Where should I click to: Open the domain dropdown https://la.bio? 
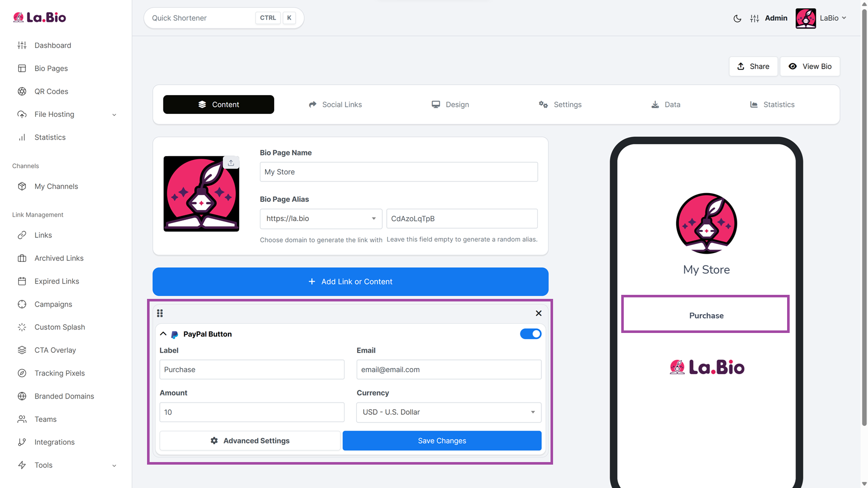point(321,219)
